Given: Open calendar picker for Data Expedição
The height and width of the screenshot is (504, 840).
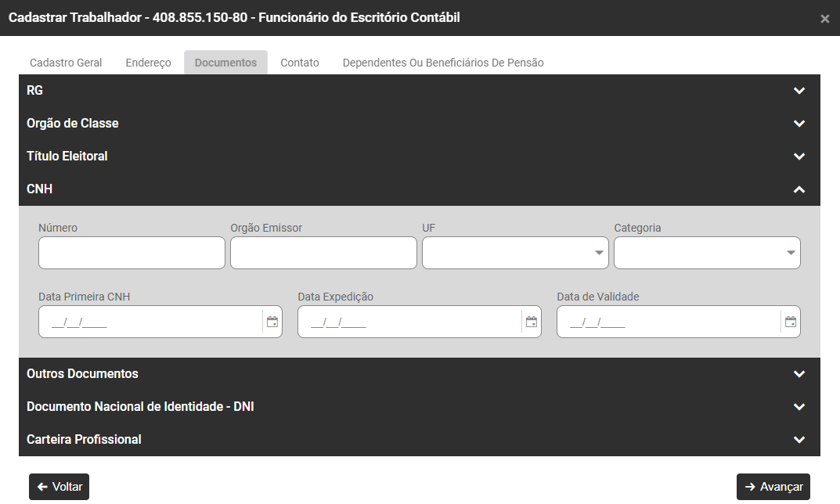Looking at the screenshot, I should point(532,322).
